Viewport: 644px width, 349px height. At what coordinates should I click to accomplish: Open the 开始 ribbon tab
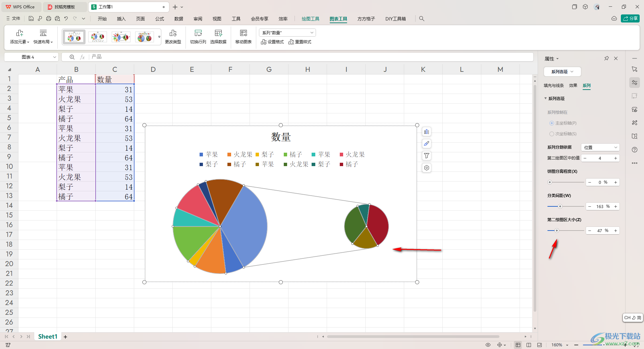(102, 19)
